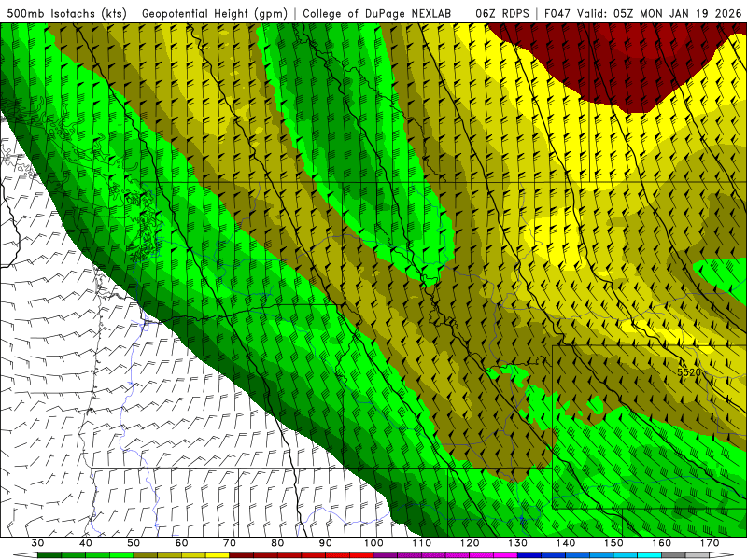This screenshot has width=747, height=560.
Task: Select the dark navy blue swatch starting at 130
Action: 529,556
